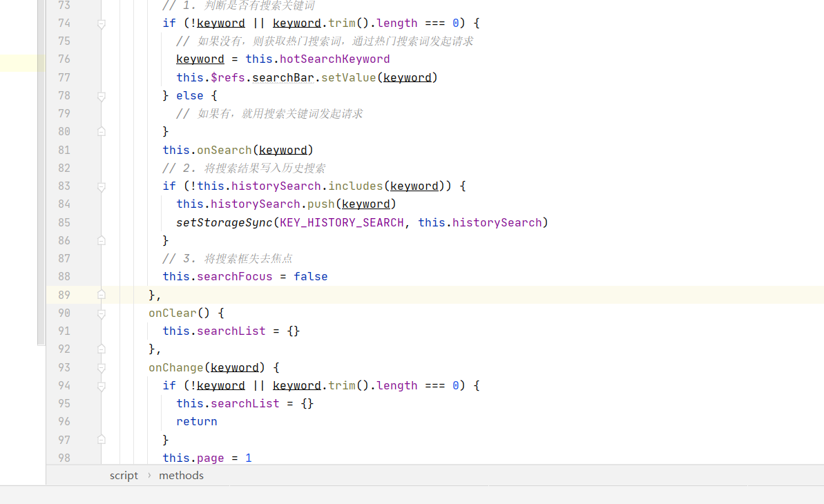
Task: Click line number 76 in the gutter
Action: [x=64, y=59]
